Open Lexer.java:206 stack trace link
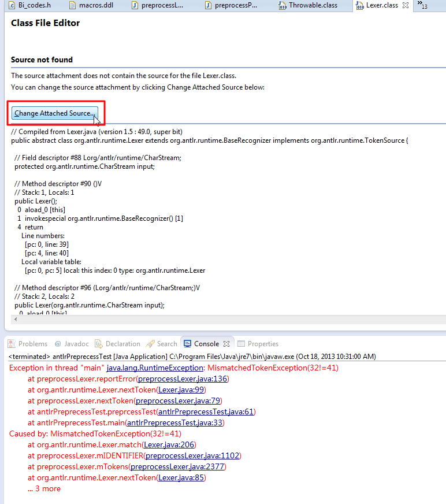 click(169, 444)
